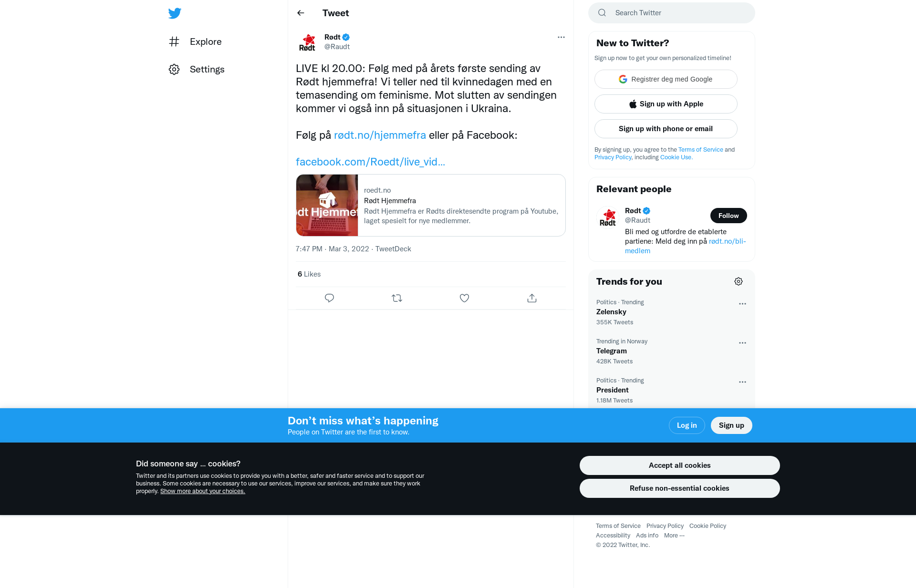Viewport: 916px width, 588px height.
Task: Refuse non-essential cookies
Action: 679,488
